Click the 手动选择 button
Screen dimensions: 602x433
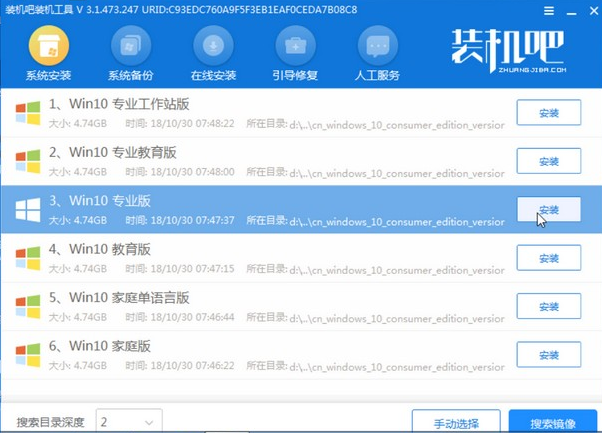(455, 420)
